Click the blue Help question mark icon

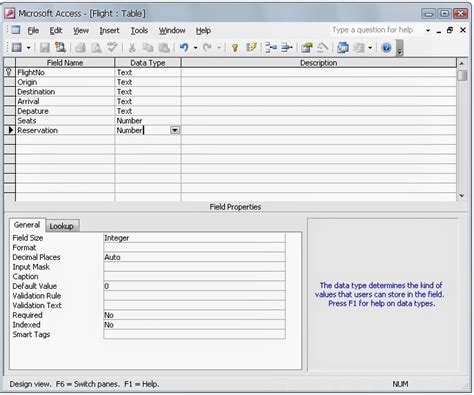(x=386, y=48)
